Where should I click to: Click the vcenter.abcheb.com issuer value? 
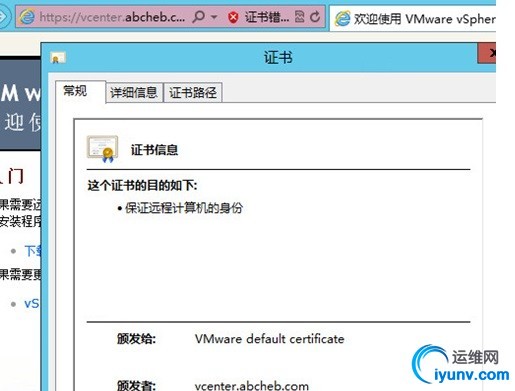point(252,386)
